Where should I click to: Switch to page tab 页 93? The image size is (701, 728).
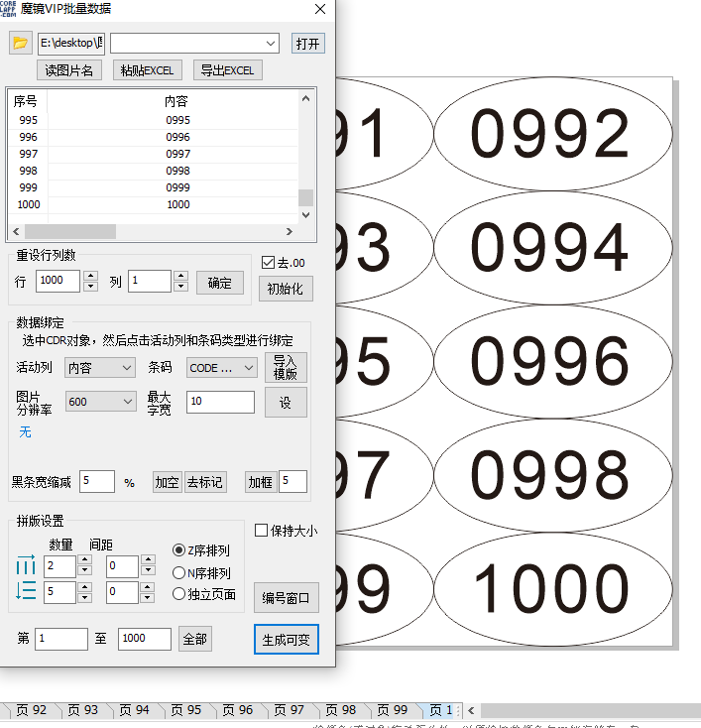click(x=82, y=710)
